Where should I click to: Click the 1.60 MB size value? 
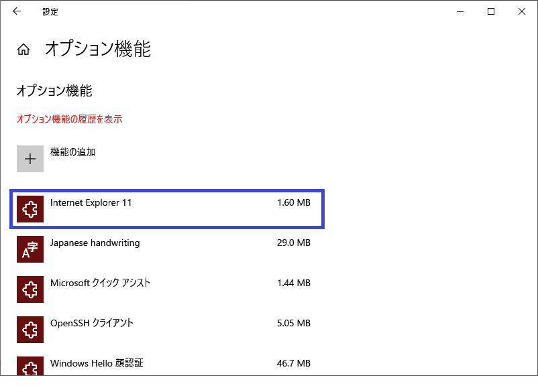(294, 202)
